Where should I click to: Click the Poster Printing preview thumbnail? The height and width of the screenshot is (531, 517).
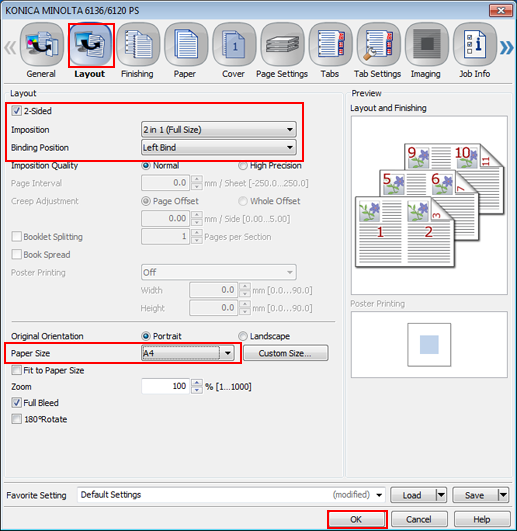[429, 345]
